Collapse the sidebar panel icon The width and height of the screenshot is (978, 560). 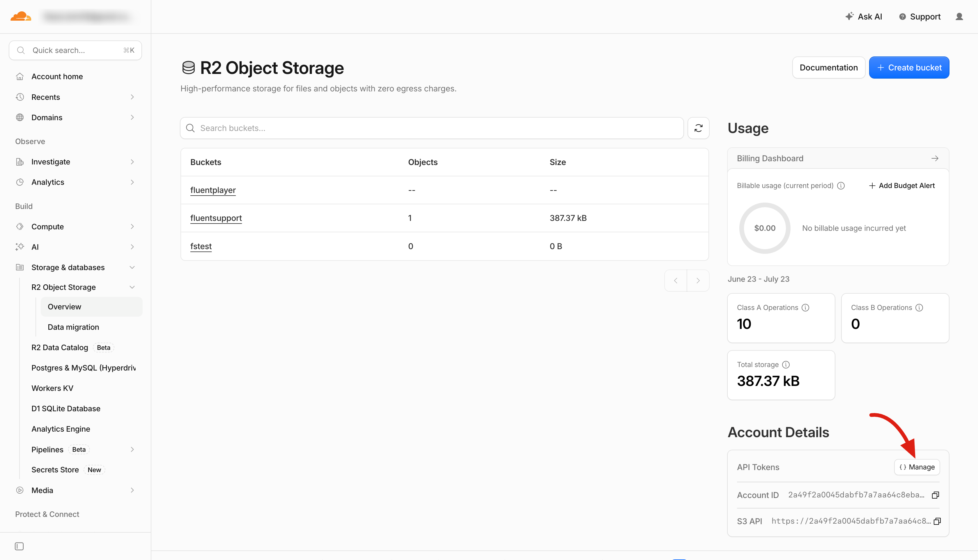point(19,546)
